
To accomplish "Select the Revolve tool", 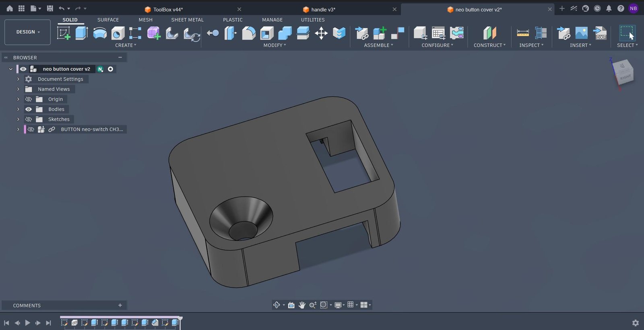I will [100, 33].
